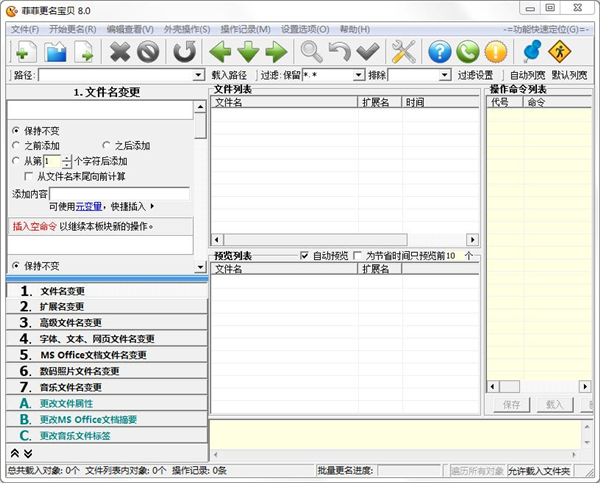Click the magnifying glass search icon
600x483 pixels.
tap(312, 51)
